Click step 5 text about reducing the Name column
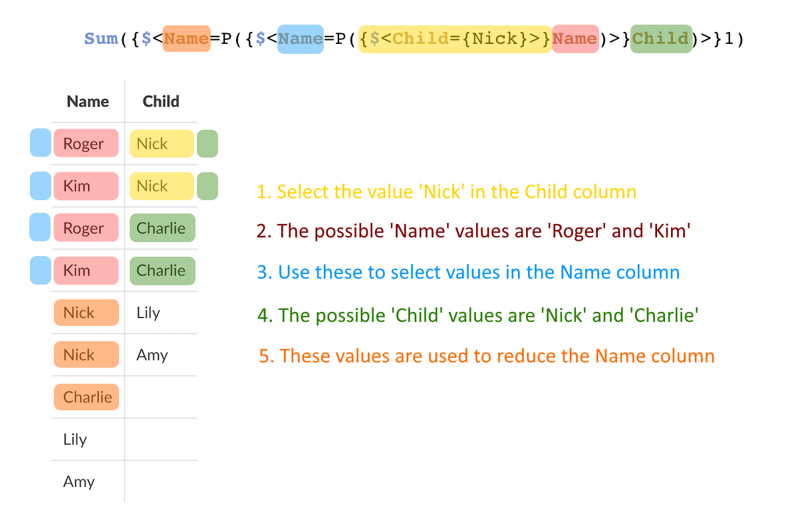The image size is (798, 532). [x=487, y=356]
